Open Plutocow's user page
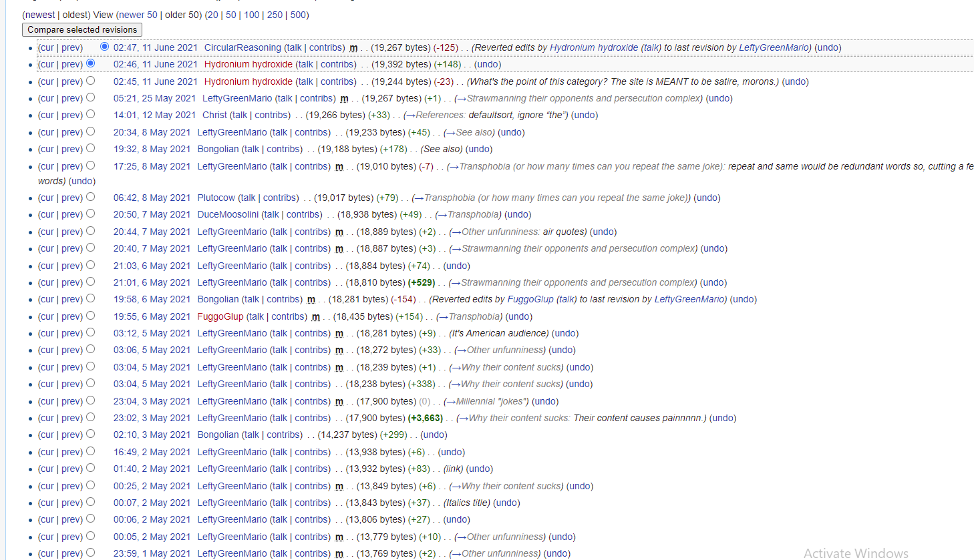The image size is (974, 560). click(x=216, y=198)
